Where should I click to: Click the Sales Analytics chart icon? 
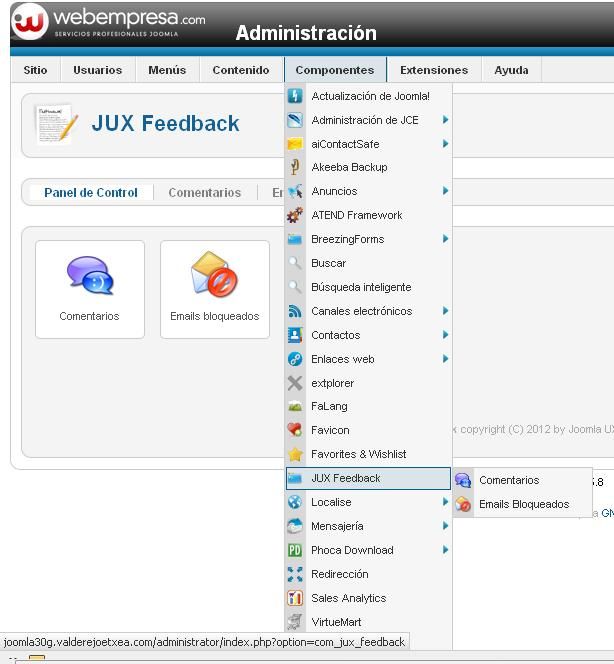click(x=295, y=598)
